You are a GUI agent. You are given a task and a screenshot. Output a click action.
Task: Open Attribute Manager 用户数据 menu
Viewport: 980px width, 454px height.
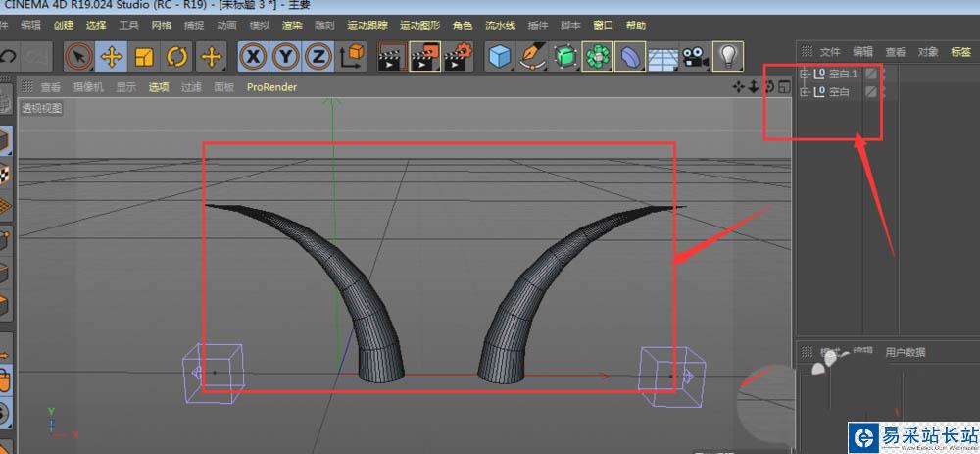point(905,352)
